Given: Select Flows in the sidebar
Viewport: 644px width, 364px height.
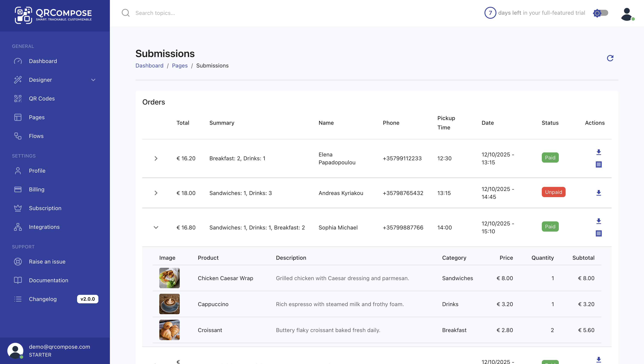Looking at the screenshot, I should click(x=36, y=136).
